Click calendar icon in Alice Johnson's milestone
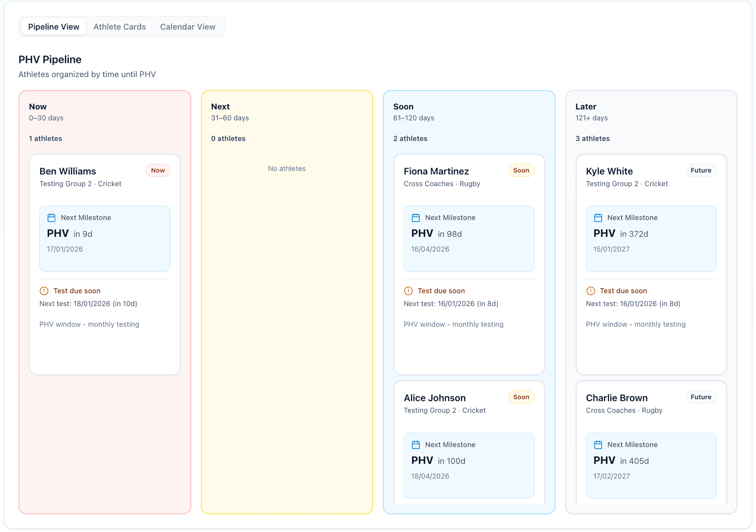This screenshot has height=532, width=756. [415, 445]
